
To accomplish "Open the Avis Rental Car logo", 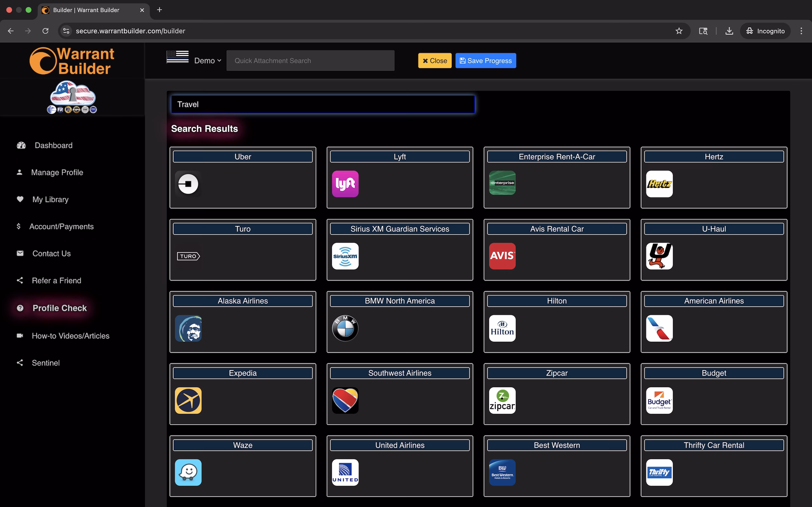I will coord(502,256).
